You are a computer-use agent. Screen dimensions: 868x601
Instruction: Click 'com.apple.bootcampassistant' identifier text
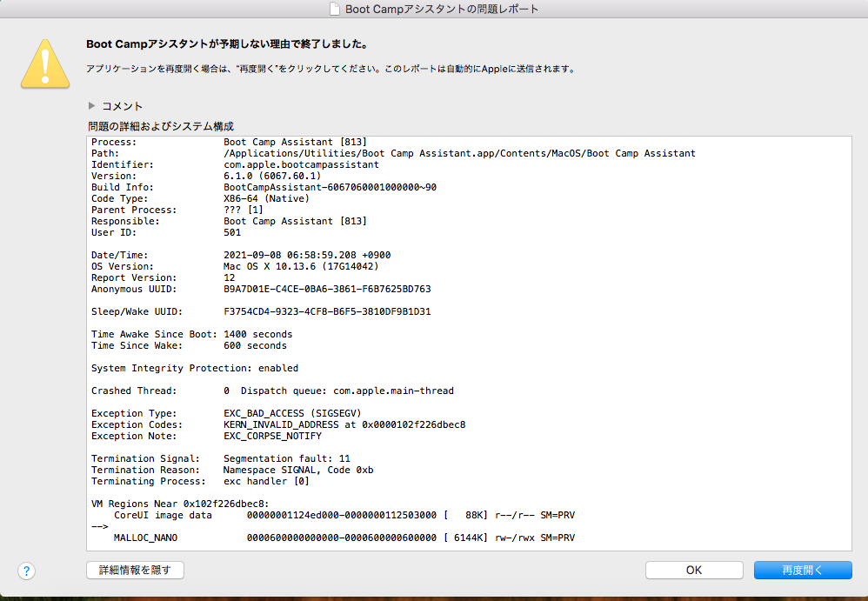[x=301, y=165]
